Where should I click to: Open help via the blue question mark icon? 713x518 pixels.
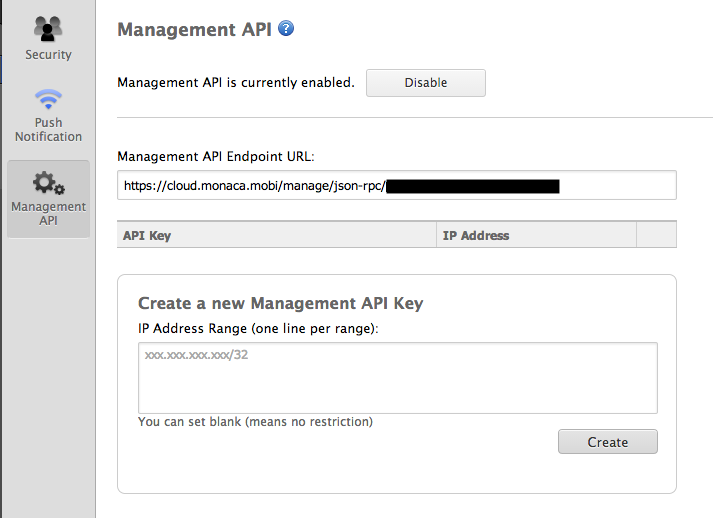tap(286, 28)
